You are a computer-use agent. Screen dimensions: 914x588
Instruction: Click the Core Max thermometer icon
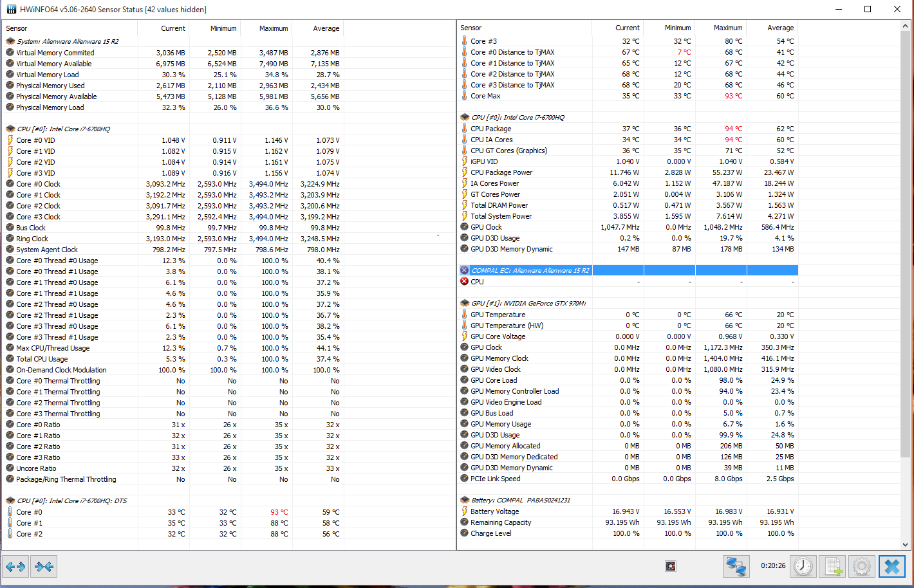[465, 96]
